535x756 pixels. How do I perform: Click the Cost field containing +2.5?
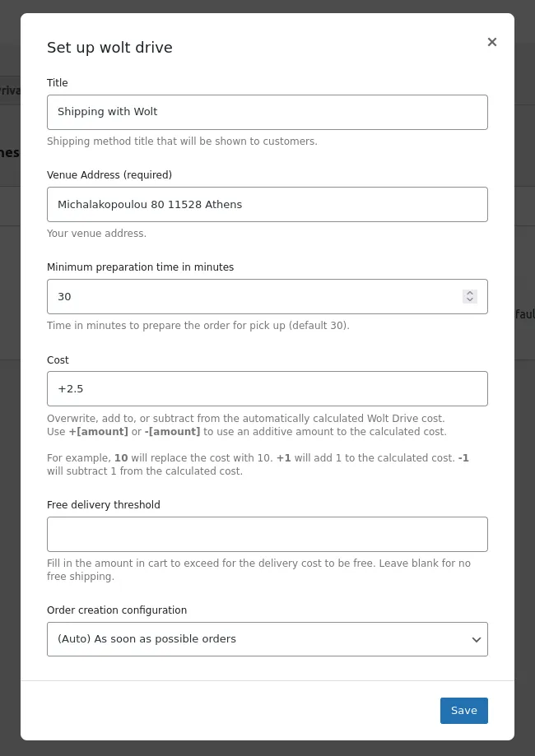pyautogui.click(x=267, y=388)
